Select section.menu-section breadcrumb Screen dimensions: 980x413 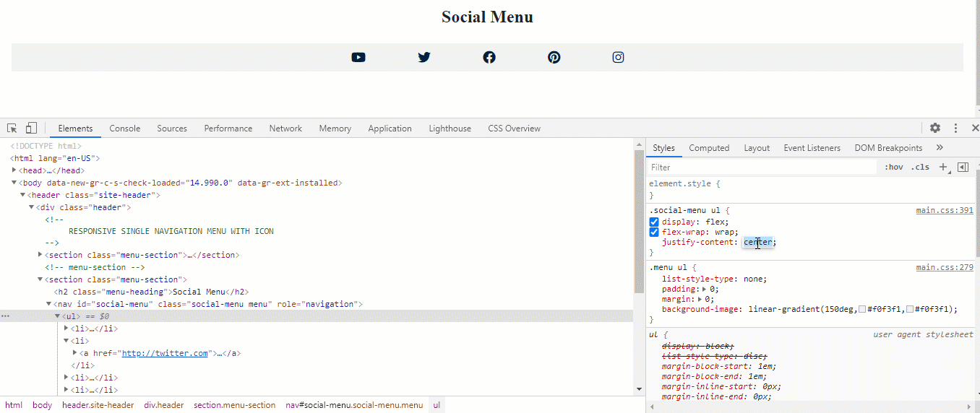click(235, 405)
